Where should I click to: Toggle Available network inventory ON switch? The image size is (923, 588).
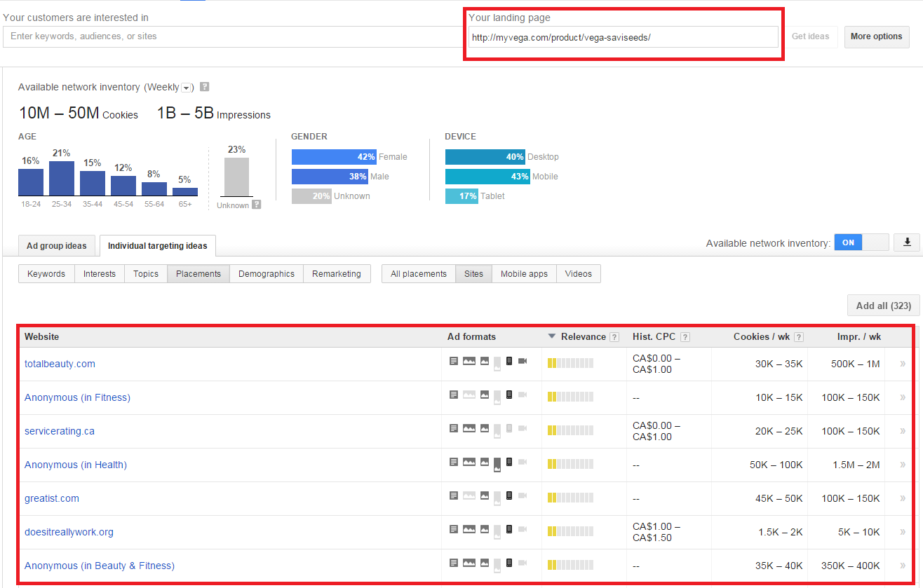861,242
